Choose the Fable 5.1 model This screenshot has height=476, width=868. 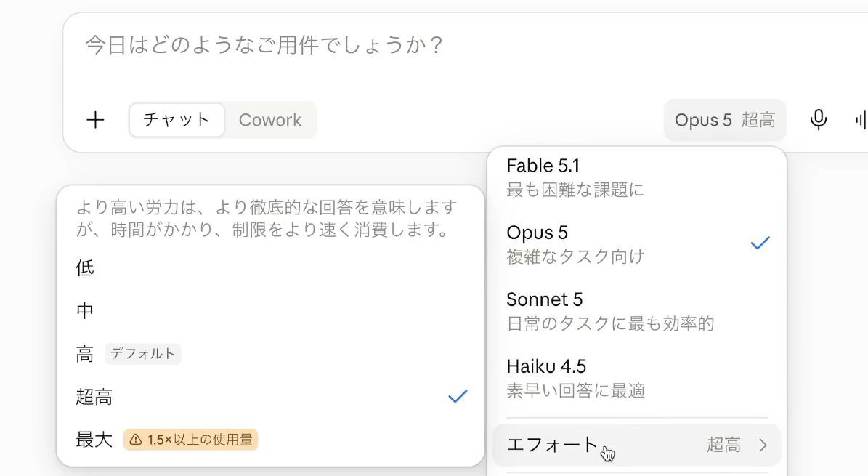click(x=636, y=177)
